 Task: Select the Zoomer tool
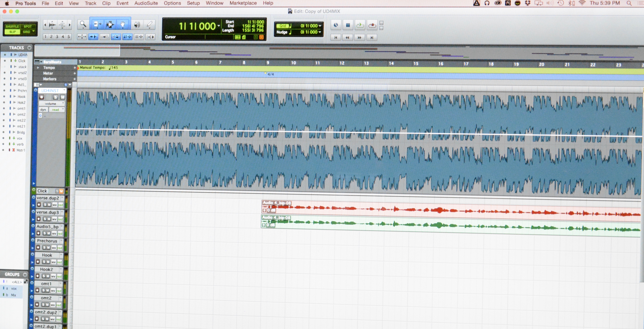click(83, 25)
